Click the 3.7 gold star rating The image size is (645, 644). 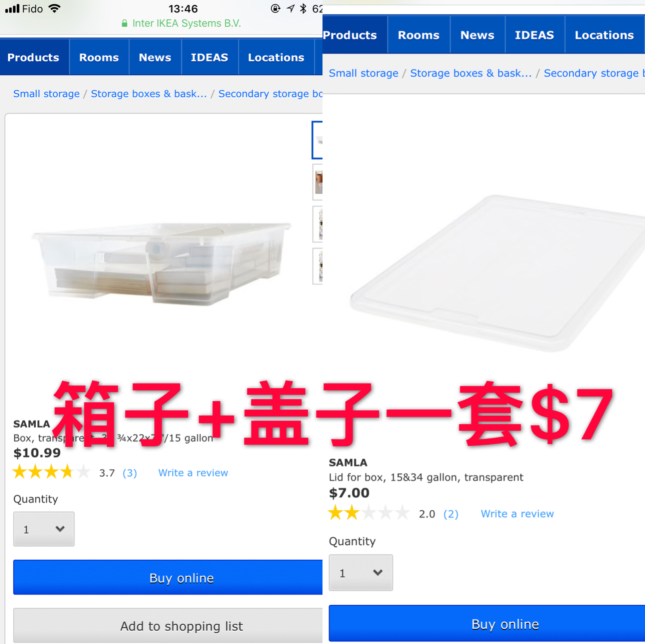point(52,472)
